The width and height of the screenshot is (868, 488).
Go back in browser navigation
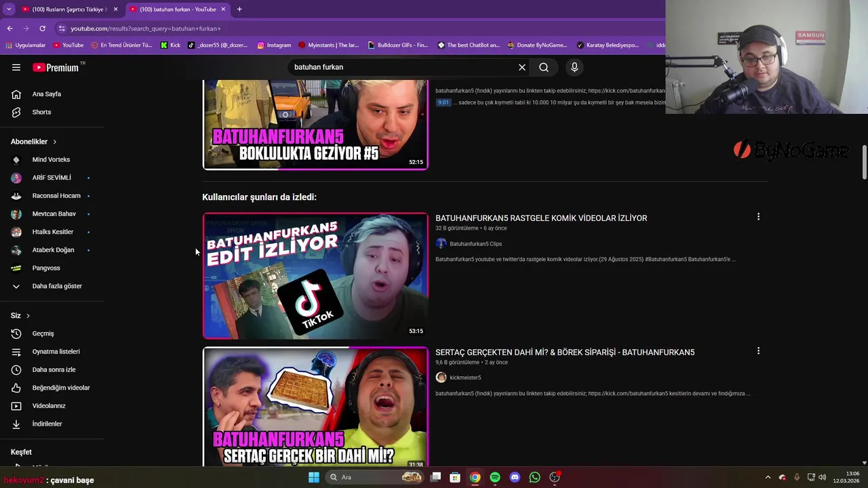pos(9,28)
